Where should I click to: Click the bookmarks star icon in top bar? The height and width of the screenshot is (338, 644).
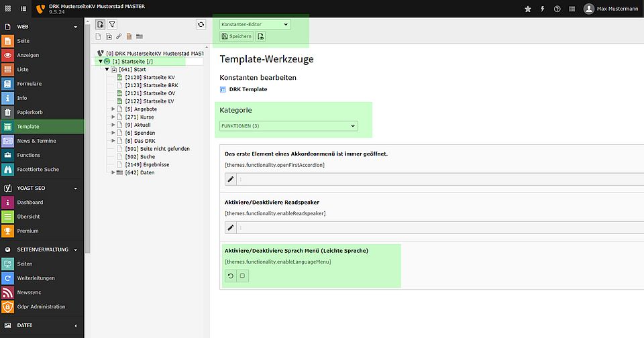pos(528,9)
